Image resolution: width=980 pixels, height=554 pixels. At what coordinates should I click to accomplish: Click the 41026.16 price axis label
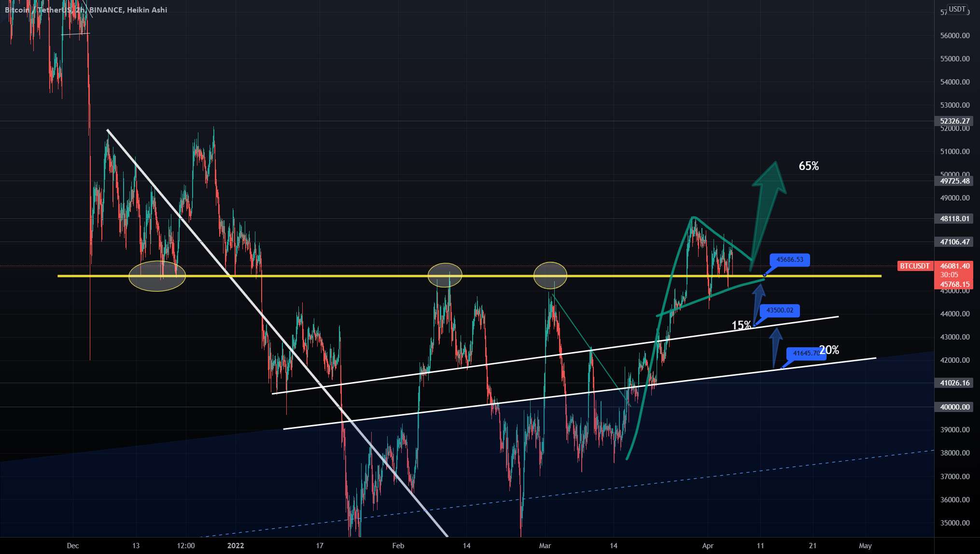click(x=955, y=383)
